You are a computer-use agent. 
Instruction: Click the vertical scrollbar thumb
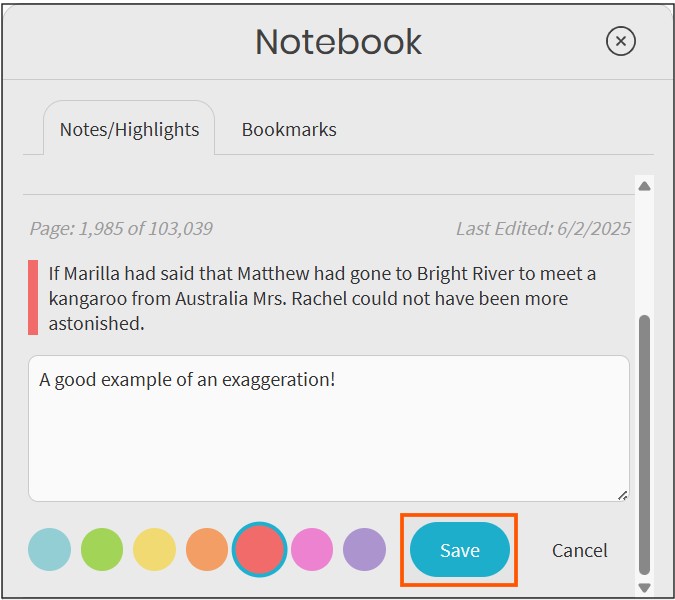tap(644, 445)
